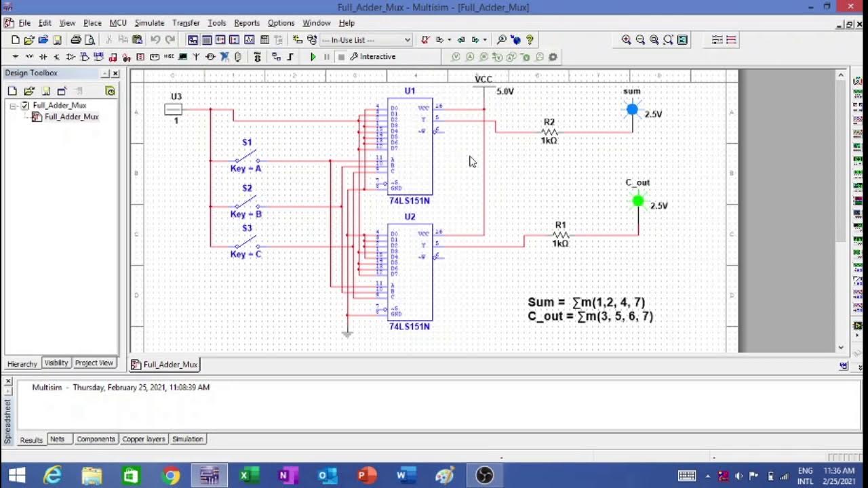Switch to the Project View tab
This screenshot has width=868, height=488.
[x=94, y=363]
